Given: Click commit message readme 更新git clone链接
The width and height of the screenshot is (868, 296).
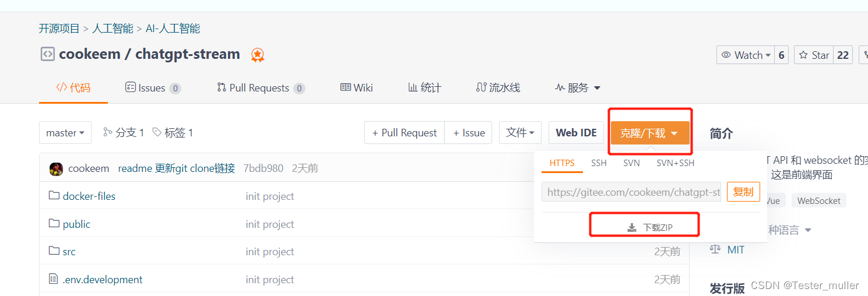Looking at the screenshot, I should coord(177,168).
